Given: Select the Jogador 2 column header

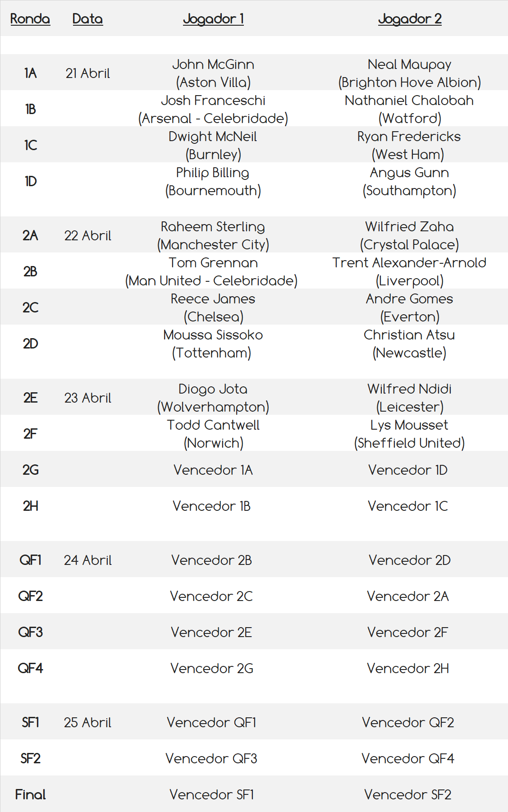Looking at the screenshot, I should click(409, 19).
